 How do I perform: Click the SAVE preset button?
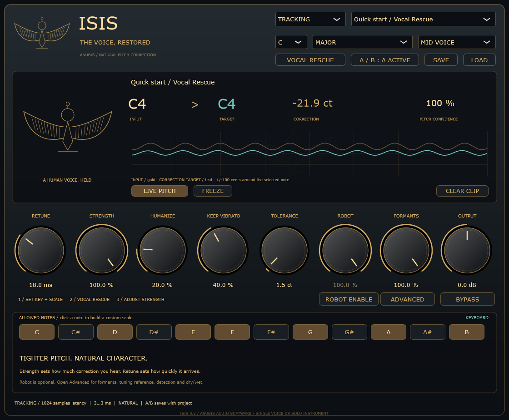(441, 60)
